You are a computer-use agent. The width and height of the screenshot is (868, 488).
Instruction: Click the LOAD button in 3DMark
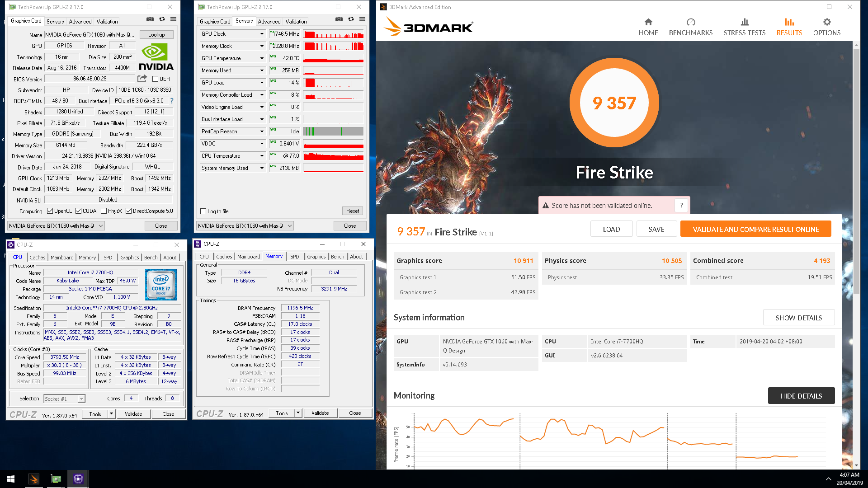[x=611, y=229]
